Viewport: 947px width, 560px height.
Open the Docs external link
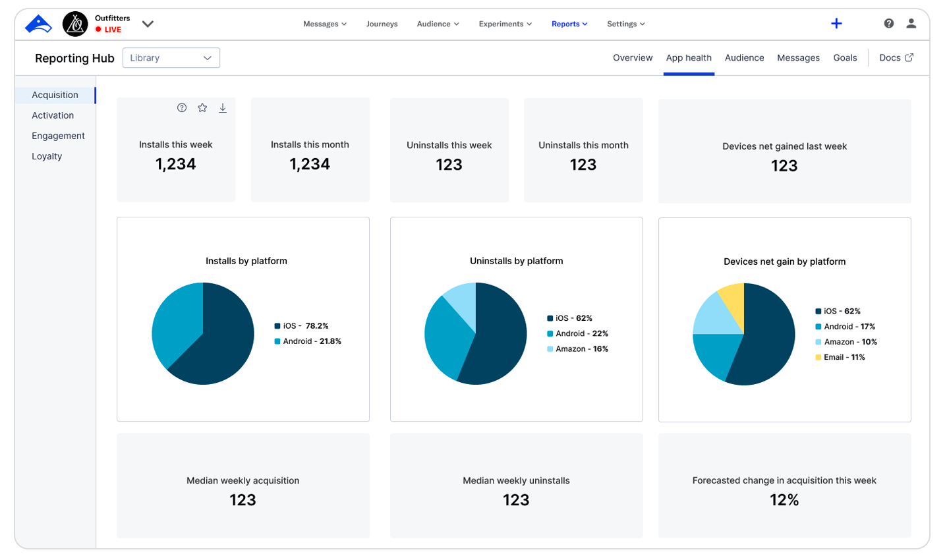pyautogui.click(x=896, y=58)
